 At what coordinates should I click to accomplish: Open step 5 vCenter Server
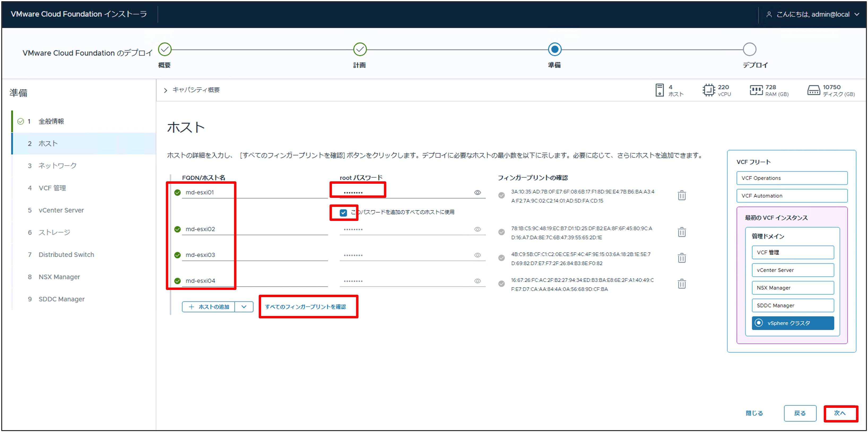click(84, 210)
